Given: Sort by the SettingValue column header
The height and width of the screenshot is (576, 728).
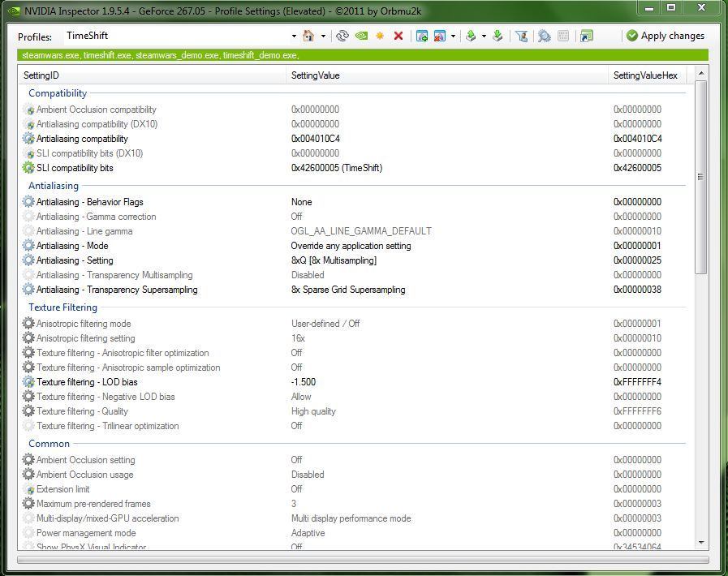Looking at the screenshot, I should (x=446, y=75).
